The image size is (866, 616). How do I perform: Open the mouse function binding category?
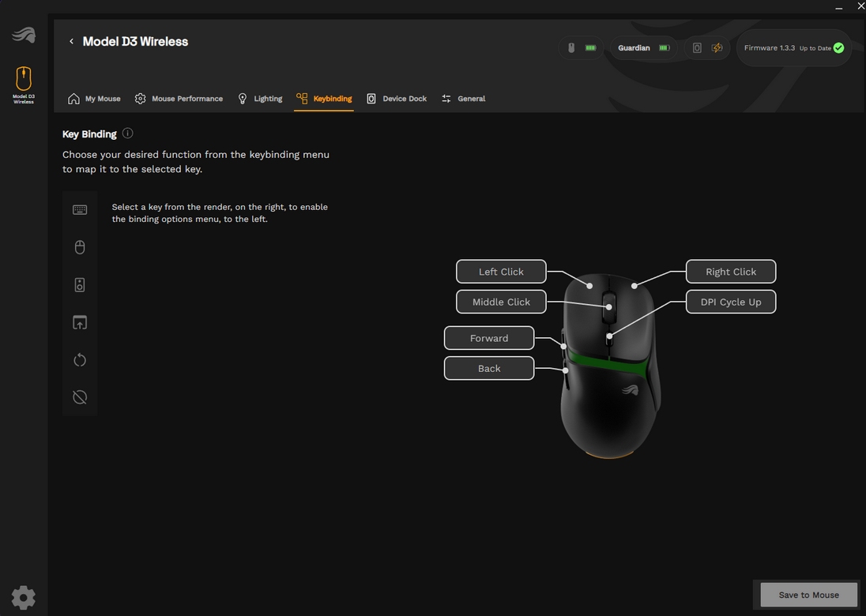(x=80, y=247)
